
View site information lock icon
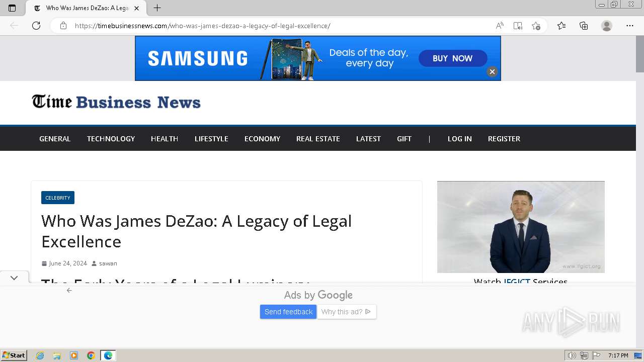(x=63, y=26)
